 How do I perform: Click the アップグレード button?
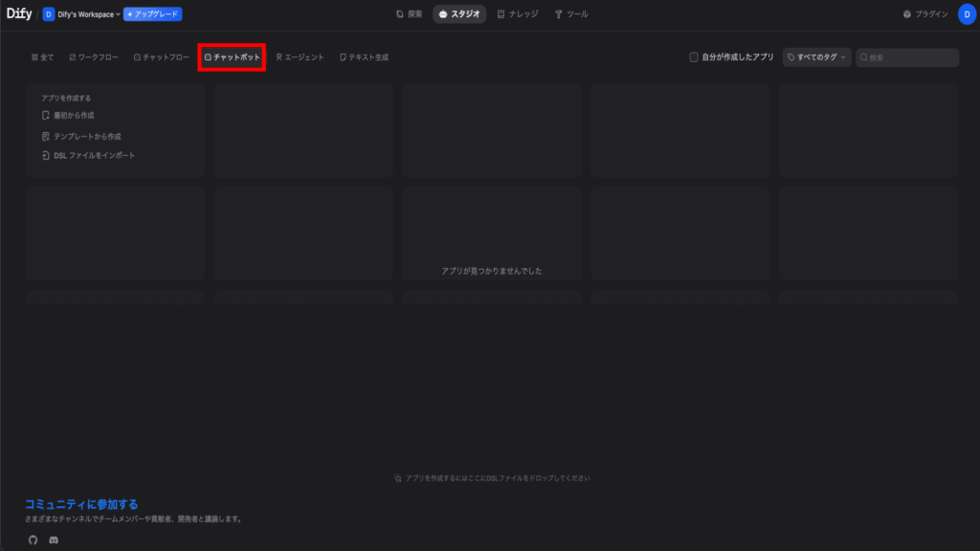(x=152, y=14)
